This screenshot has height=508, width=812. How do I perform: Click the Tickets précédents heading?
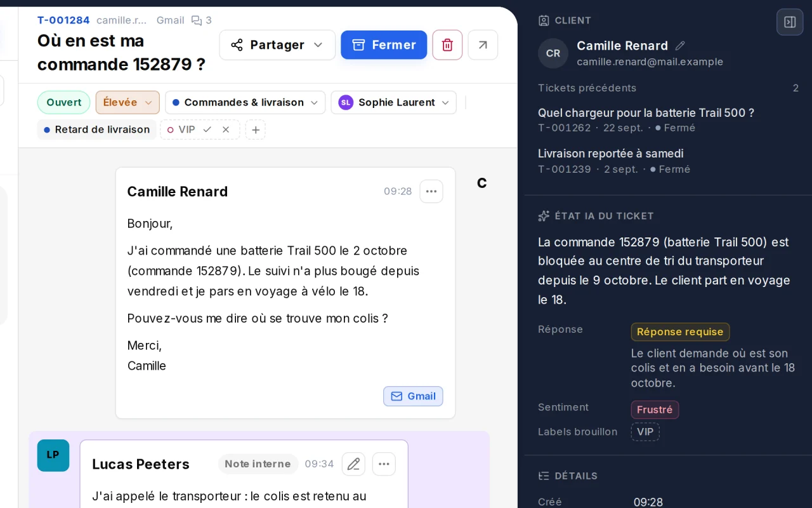coord(587,88)
